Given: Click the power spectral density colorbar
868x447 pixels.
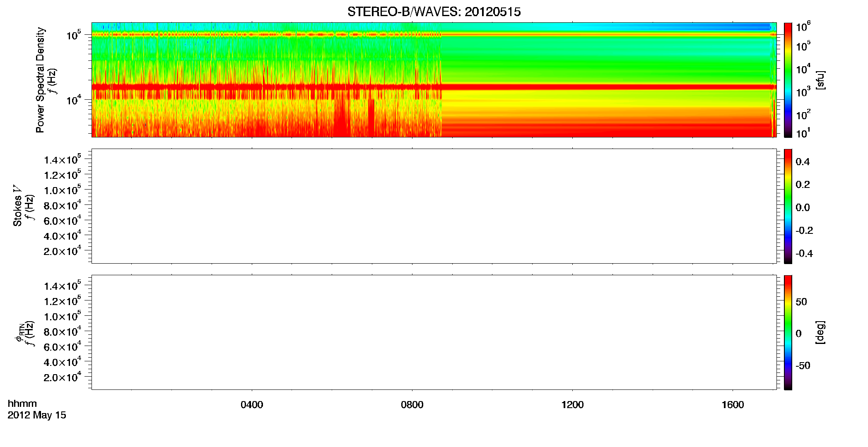Looking at the screenshot, I should click(x=788, y=80).
